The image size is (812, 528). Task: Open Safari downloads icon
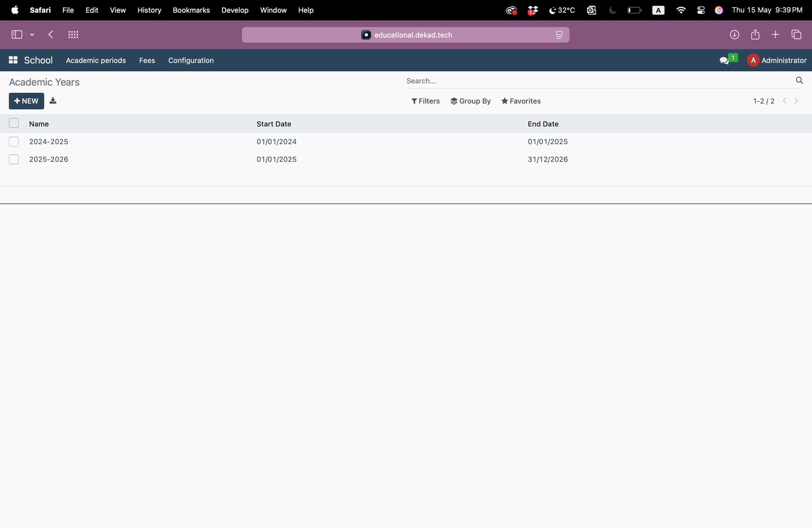tap(734, 35)
